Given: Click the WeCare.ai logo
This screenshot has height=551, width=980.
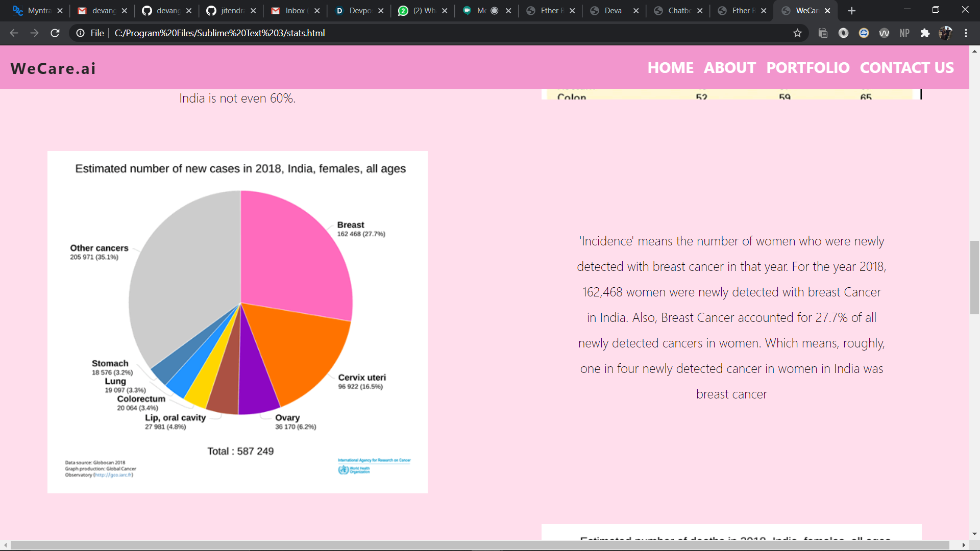Looking at the screenshot, I should click(53, 68).
